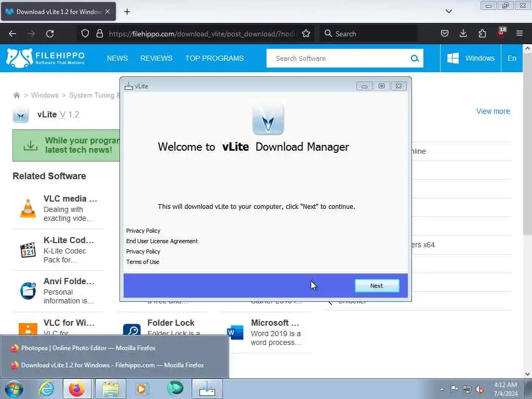Open the Pocket save icon
The width and height of the screenshot is (532, 399).
point(445,33)
